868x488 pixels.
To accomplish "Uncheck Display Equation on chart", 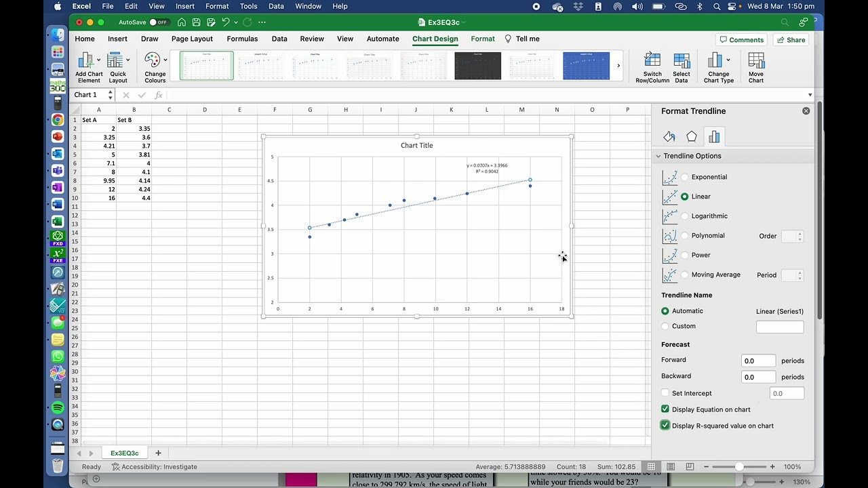I will coord(665,409).
